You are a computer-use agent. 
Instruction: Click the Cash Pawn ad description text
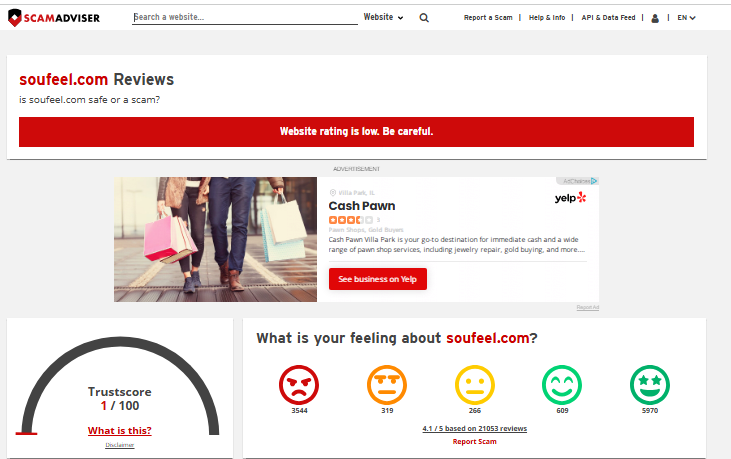(x=457, y=245)
